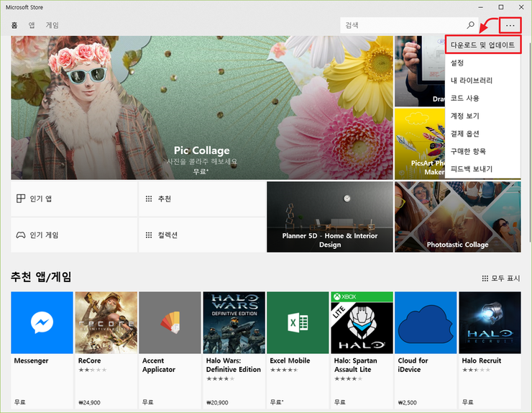Viewport: 532px width, 413px height.
Task: Click the 모두 표시 link
Action: 501,278
